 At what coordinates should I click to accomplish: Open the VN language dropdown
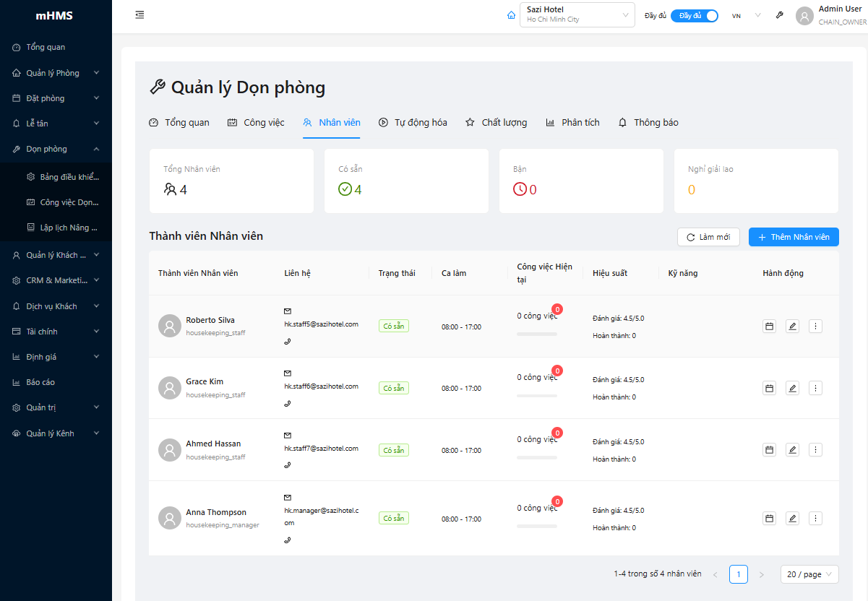coord(746,15)
